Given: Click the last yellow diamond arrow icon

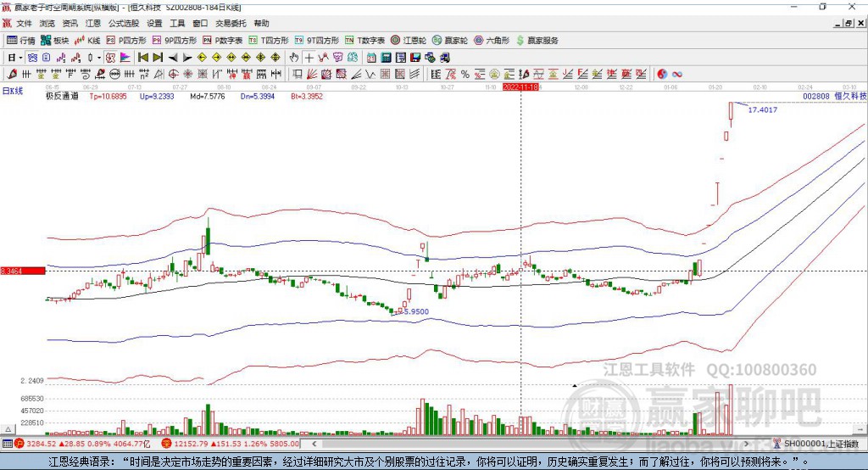Looking at the screenshot, I should 275,58.
